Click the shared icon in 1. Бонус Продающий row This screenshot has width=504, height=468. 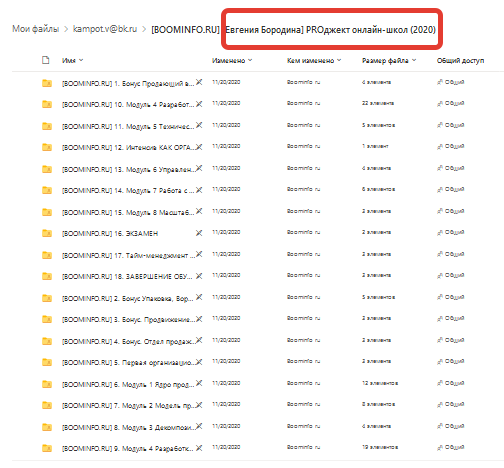click(x=440, y=82)
